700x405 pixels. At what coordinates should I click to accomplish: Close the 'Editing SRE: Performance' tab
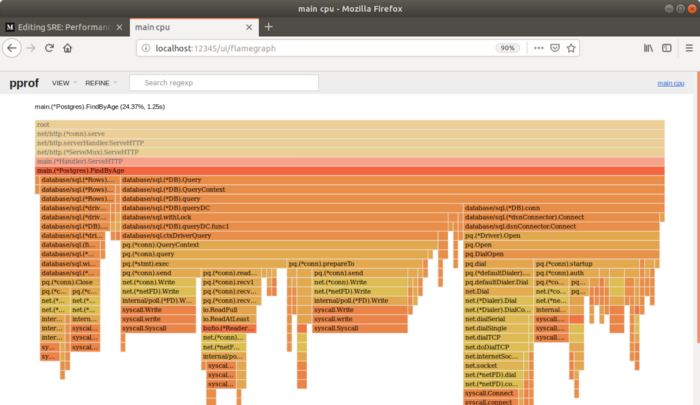(119, 27)
